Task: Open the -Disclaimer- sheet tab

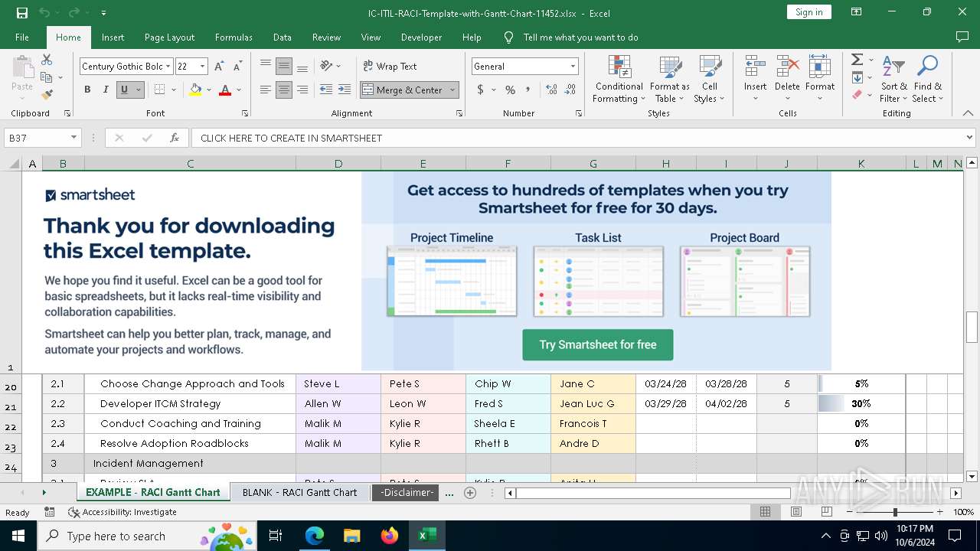Action: coord(407,493)
